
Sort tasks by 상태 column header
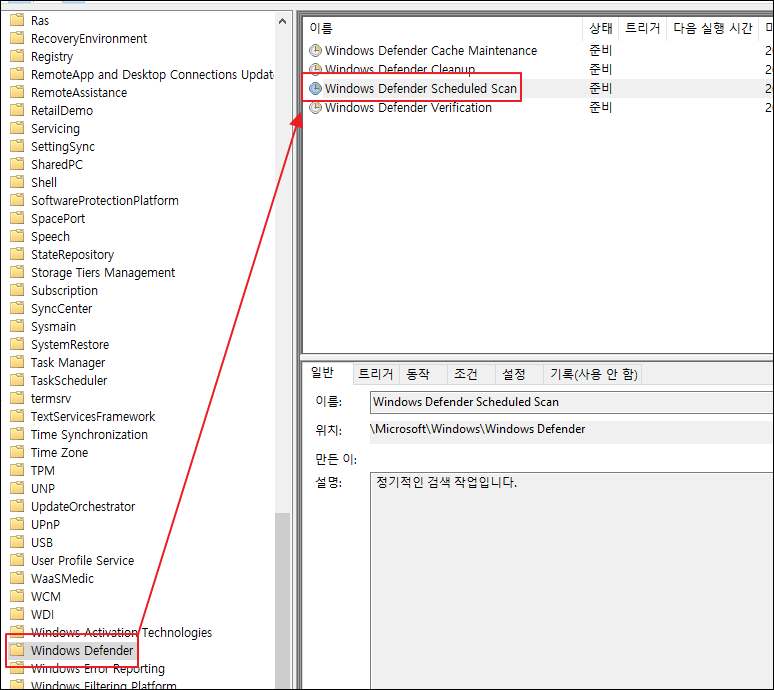coord(601,28)
